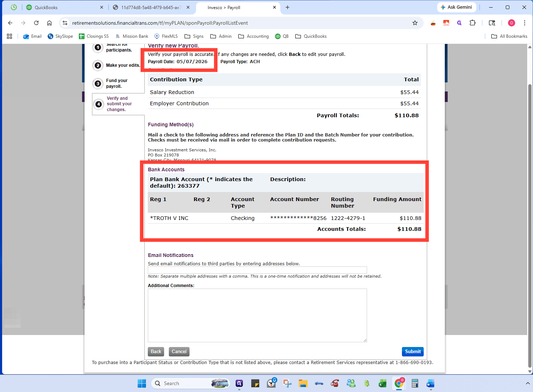Screen dimensions: 533x392
Task: Open the Email bookmark
Action: [x=32, y=36]
